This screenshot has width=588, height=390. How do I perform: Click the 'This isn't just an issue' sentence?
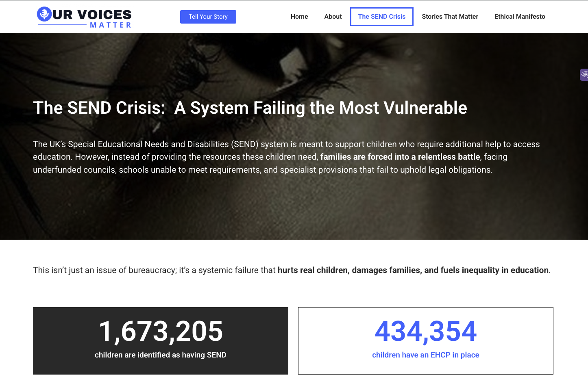coord(155,271)
